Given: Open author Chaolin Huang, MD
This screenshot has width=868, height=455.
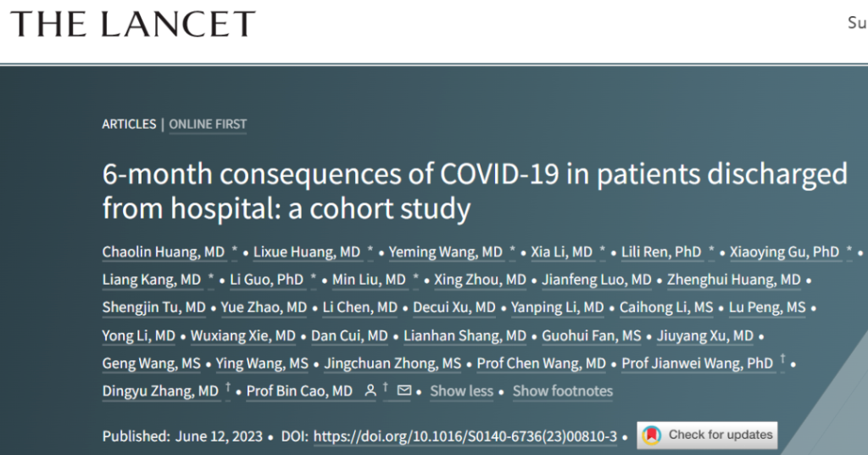Looking at the screenshot, I should tap(164, 252).
